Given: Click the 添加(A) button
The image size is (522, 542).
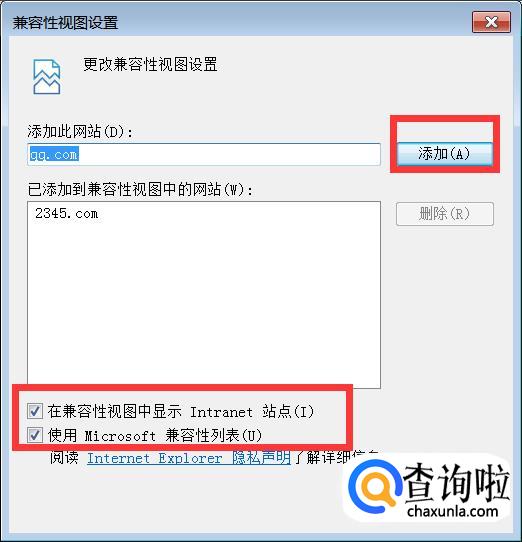Looking at the screenshot, I should point(445,154).
